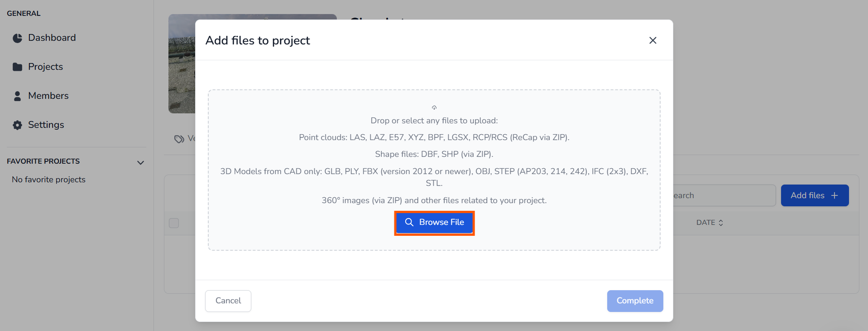868x331 pixels.
Task: Collapse the Favorite Projects section chevron
Action: tap(140, 162)
